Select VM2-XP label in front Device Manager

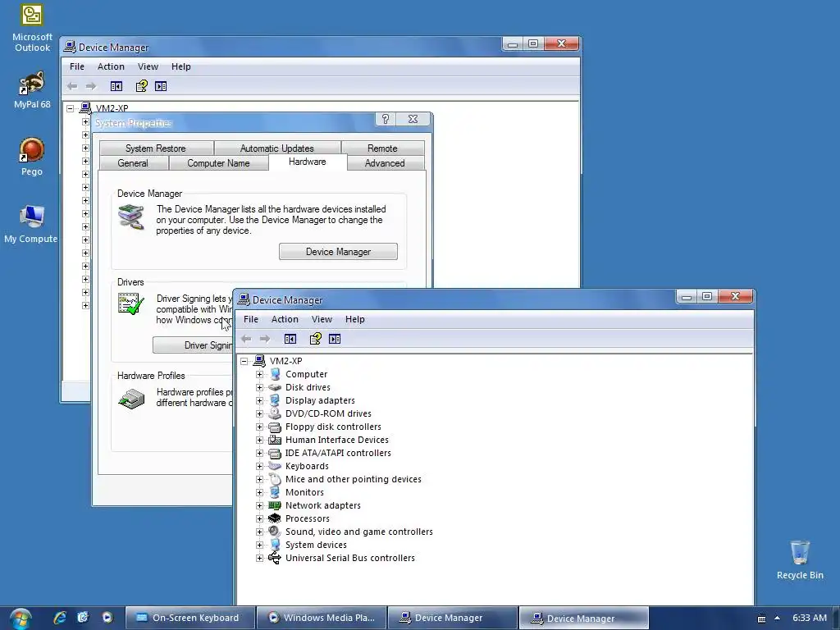point(286,361)
